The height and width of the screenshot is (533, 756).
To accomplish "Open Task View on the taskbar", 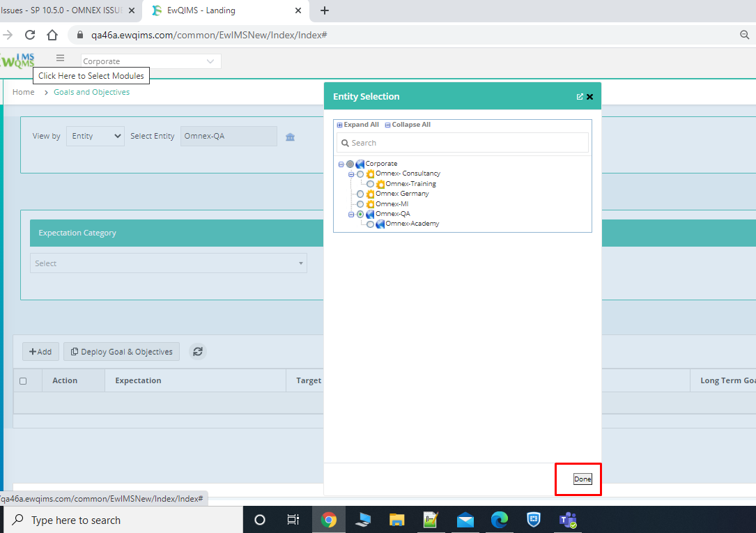I will 293,520.
